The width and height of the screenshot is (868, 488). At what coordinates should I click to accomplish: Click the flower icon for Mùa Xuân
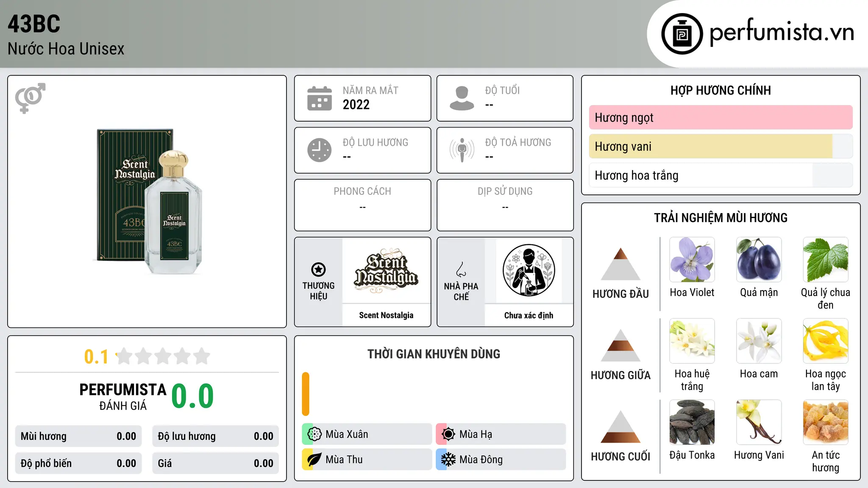click(x=314, y=434)
